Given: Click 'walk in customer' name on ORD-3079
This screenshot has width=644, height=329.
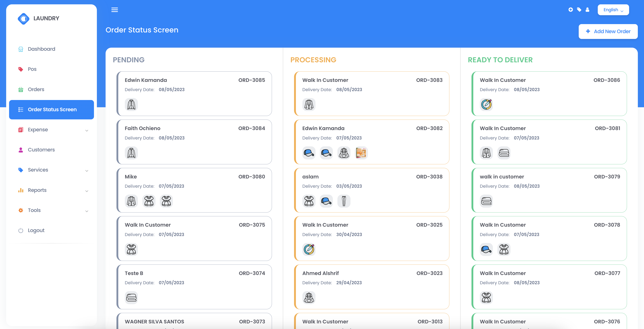Looking at the screenshot, I should pyautogui.click(x=502, y=177).
